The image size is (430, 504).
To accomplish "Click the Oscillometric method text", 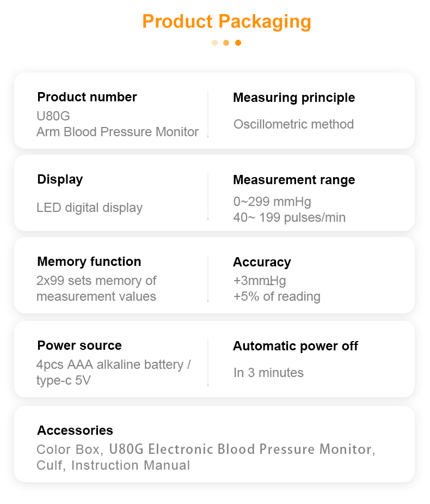I will tap(294, 124).
